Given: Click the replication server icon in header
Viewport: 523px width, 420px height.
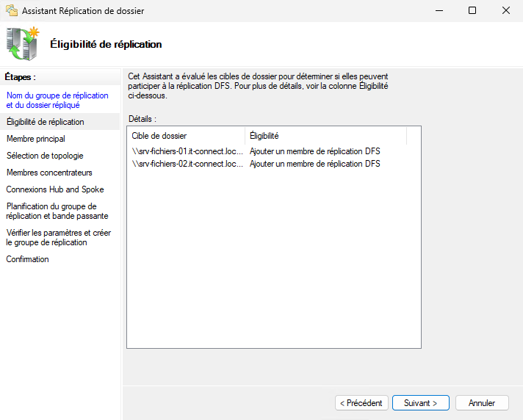Looking at the screenshot, I should tap(22, 43).
